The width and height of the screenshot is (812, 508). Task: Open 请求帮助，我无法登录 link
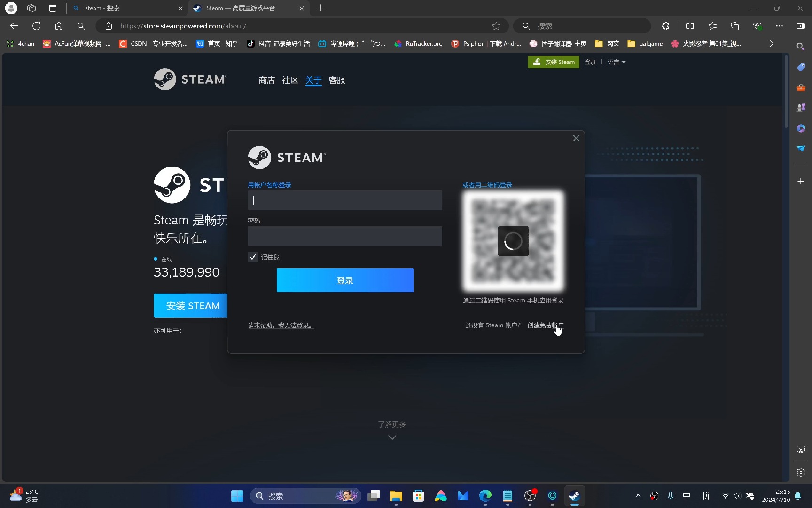[281, 325]
